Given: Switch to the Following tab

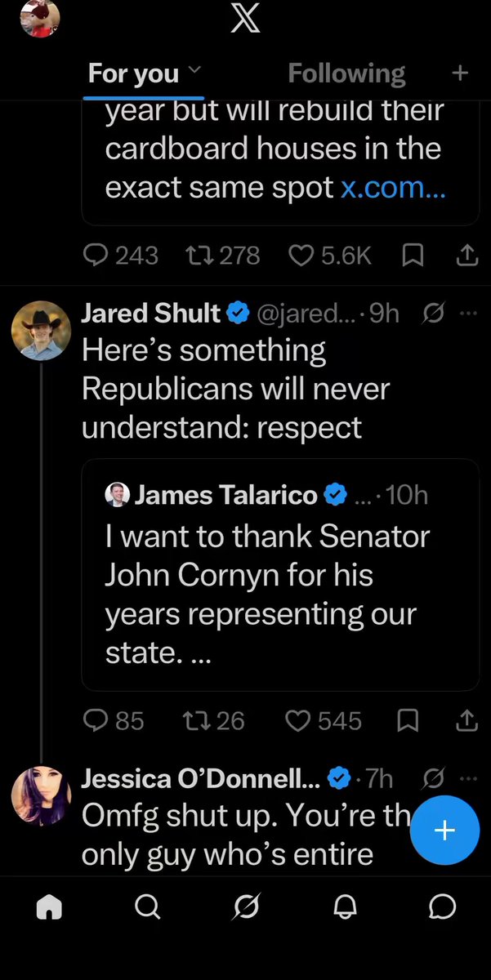Looking at the screenshot, I should click(346, 74).
